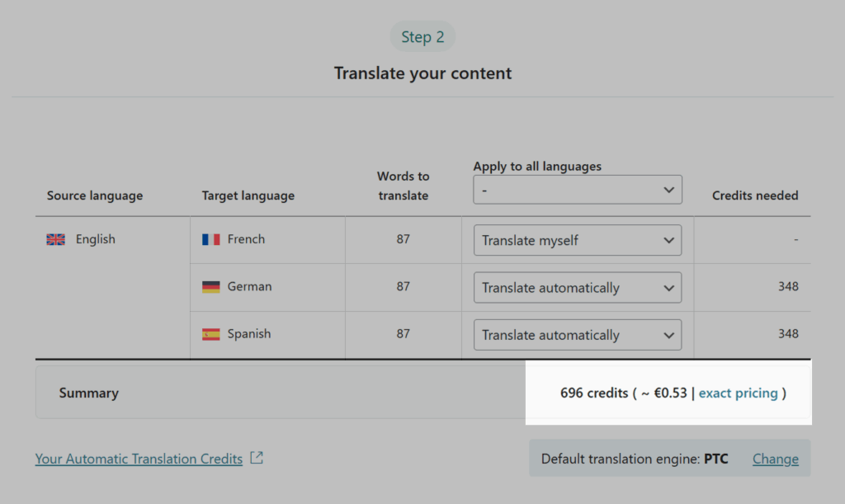Viewport: 845px width, 504px height.
Task: Open the French translation method dropdown
Action: pyautogui.click(x=577, y=240)
